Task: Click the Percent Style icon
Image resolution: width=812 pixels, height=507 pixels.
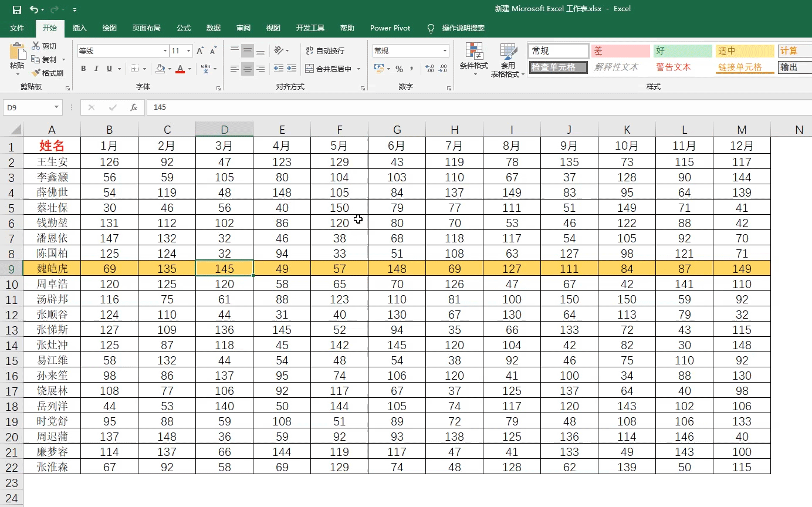Action: pyautogui.click(x=399, y=69)
